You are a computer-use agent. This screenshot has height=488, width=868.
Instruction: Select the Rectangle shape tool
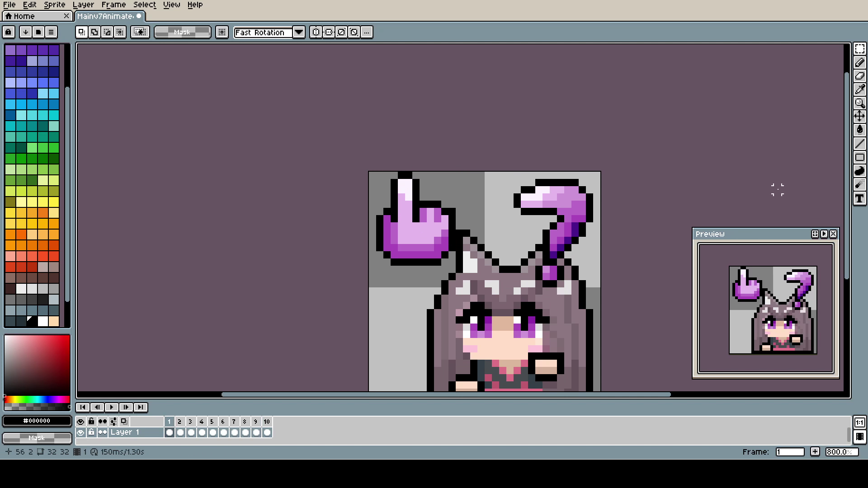pos(859,158)
